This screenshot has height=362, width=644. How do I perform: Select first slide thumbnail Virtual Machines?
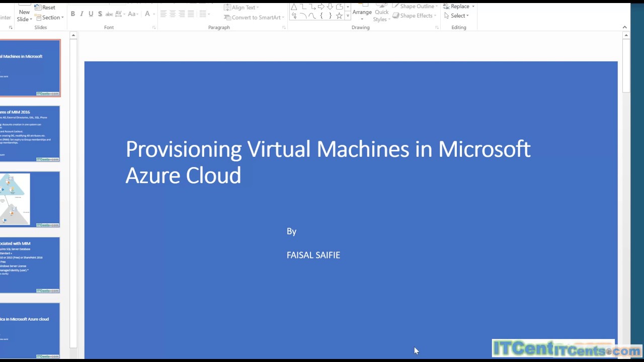(30, 68)
